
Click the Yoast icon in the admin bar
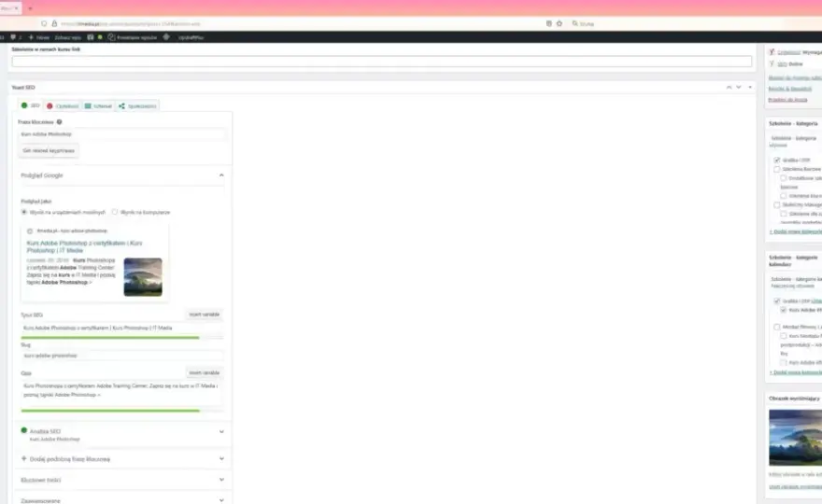[x=91, y=37]
